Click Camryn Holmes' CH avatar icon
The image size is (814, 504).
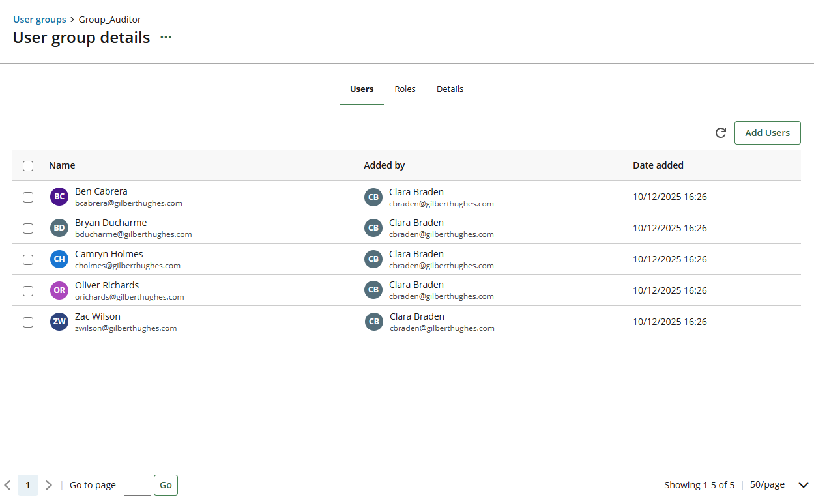pyautogui.click(x=59, y=259)
